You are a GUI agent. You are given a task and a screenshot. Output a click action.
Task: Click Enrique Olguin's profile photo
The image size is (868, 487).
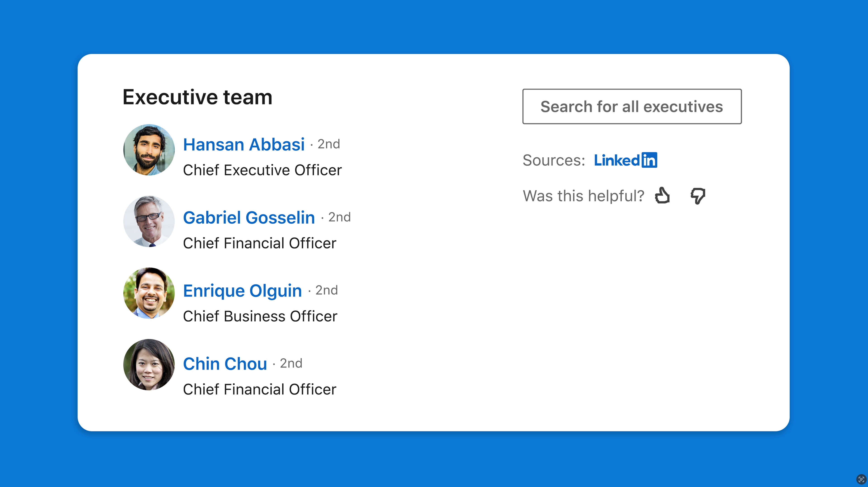149,293
